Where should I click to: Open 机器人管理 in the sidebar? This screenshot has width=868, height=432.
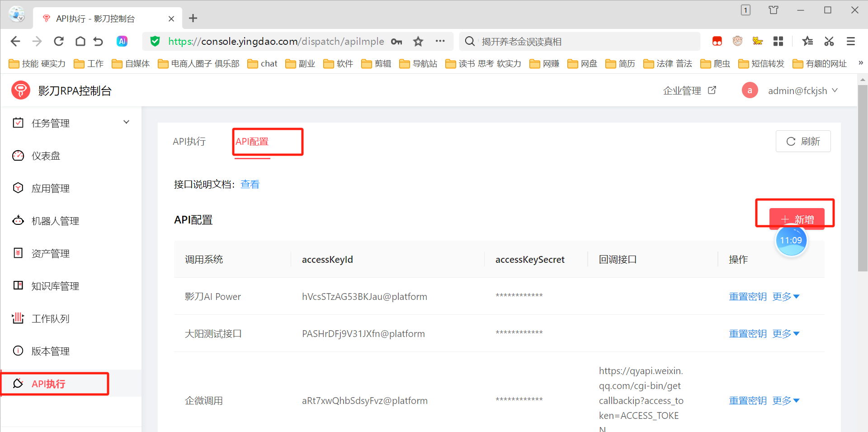71,221
